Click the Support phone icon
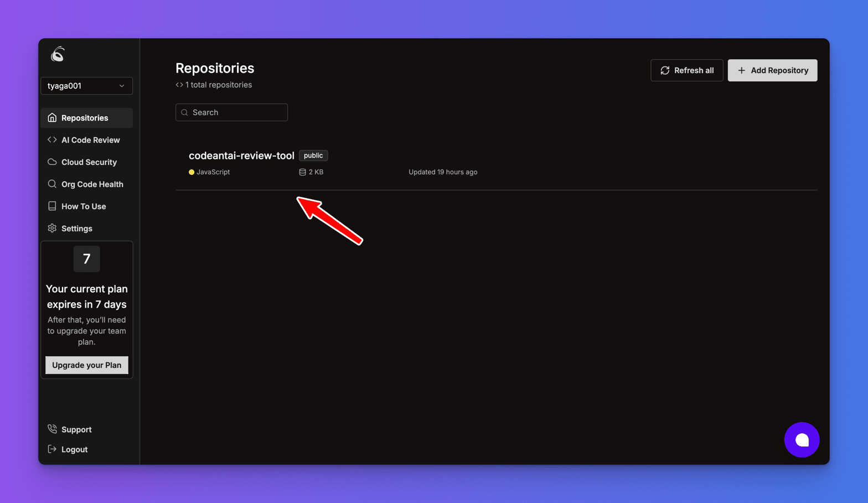868x503 pixels. (x=52, y=429)
